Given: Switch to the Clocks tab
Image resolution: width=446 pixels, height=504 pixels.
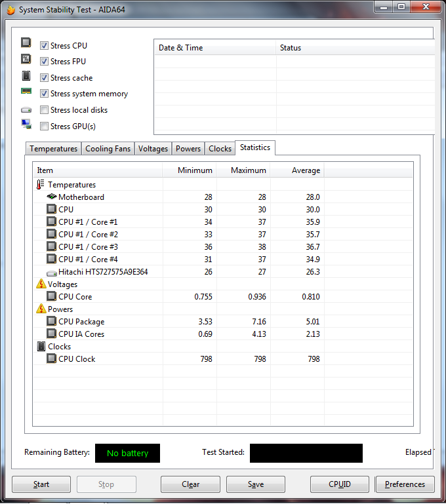Looking at the screenshot, I should click(x=220, y=149).
